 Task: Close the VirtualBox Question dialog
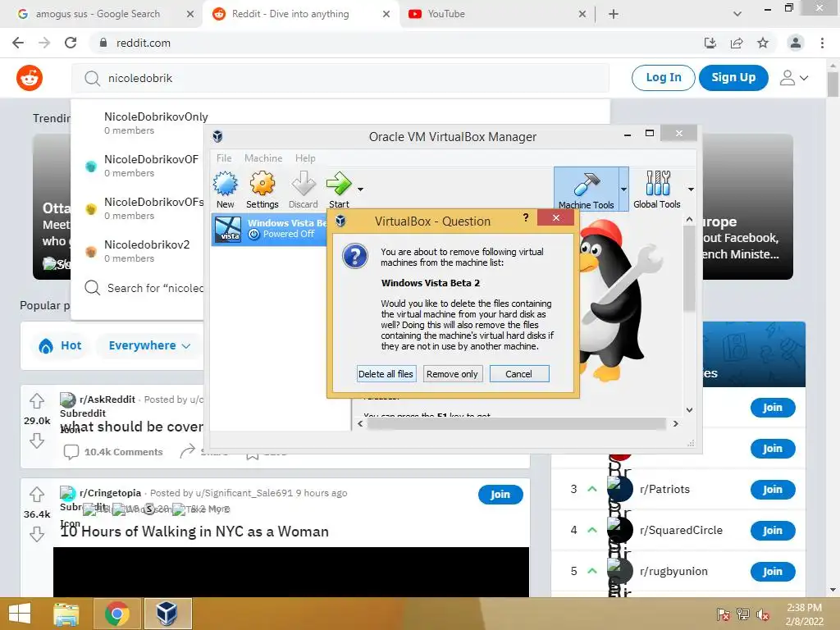(556, 217)
